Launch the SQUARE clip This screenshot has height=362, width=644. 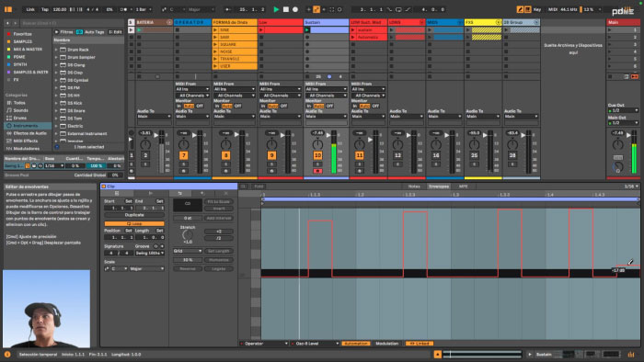coord(215,44)
